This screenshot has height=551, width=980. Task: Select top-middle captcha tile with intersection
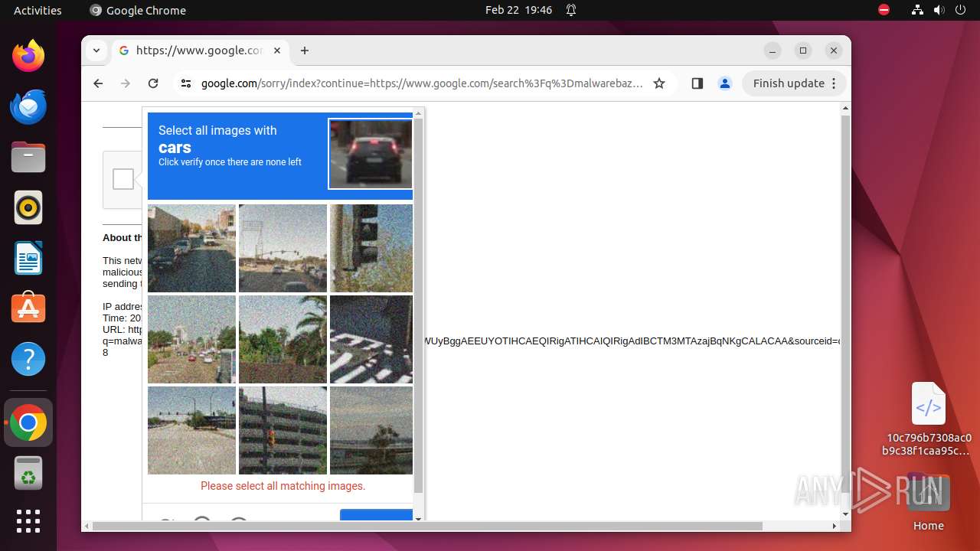tap(283, 248)
